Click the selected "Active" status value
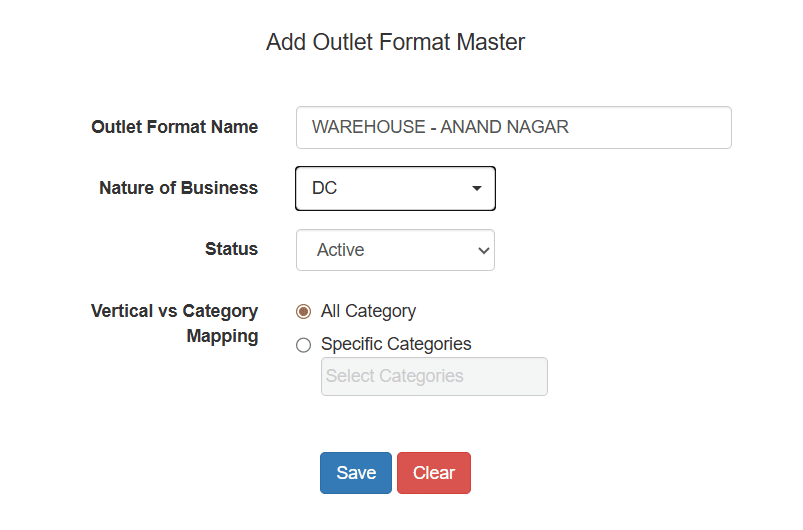Viewport: 803px width, 530px height. tap(341, 250)
